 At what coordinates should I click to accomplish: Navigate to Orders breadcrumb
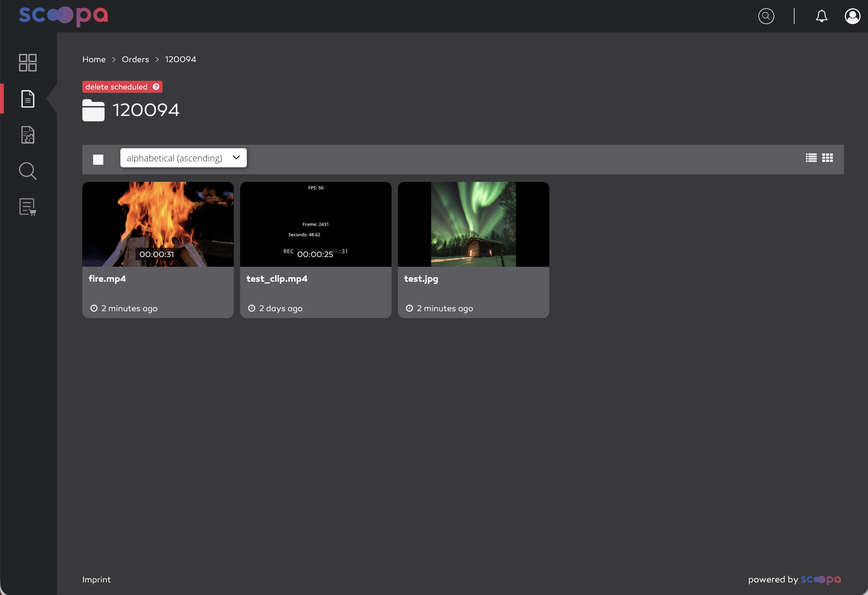135,59
